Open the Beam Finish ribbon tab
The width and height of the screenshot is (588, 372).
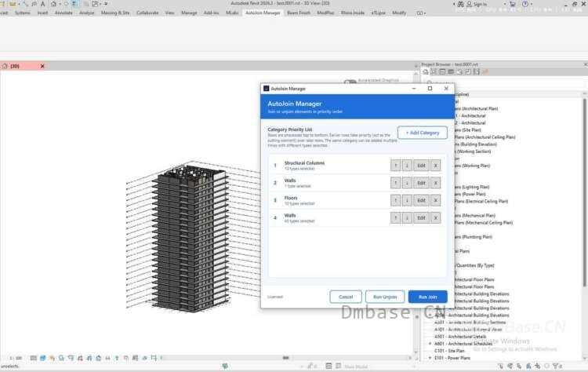[x=299, y=13]
